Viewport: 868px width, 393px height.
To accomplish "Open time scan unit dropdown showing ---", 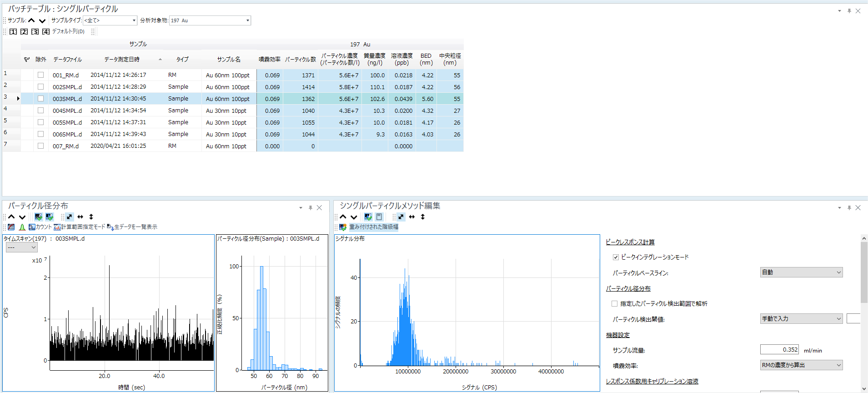I will [21, 247].
